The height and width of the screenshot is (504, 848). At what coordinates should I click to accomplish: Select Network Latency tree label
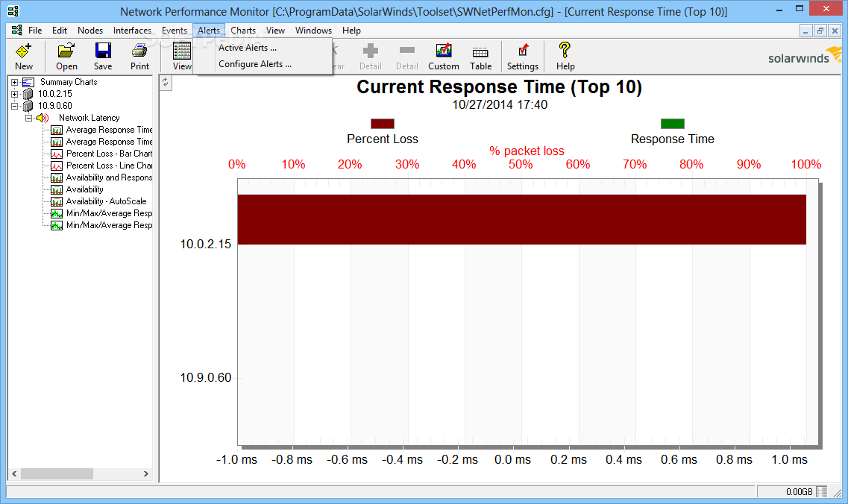pos(89,118)
